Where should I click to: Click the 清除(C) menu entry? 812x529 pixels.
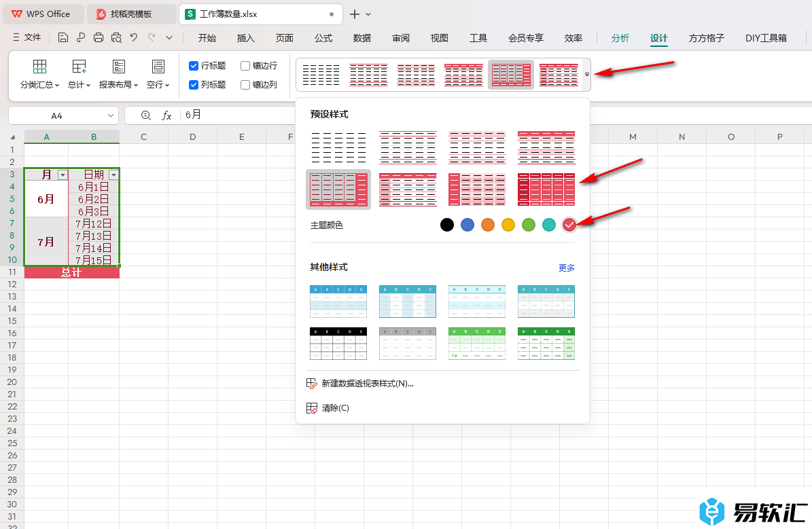tap(336, 408)
